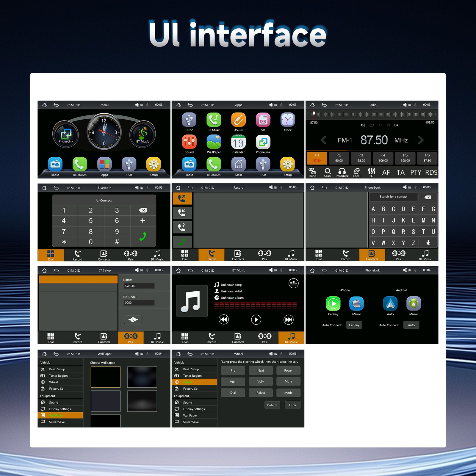Toggle RDS in the Radio screen
476x476 pixels.
coord(431,173)
